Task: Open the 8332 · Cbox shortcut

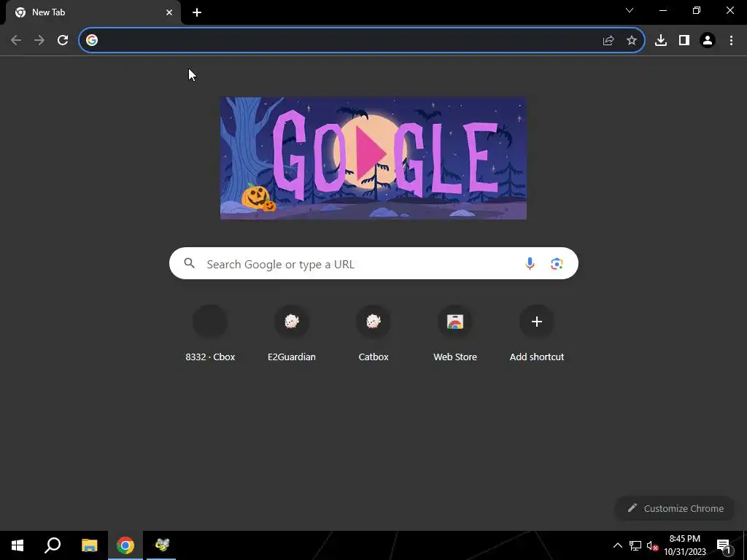Action: pyautogui.click(x=210, y=334)
